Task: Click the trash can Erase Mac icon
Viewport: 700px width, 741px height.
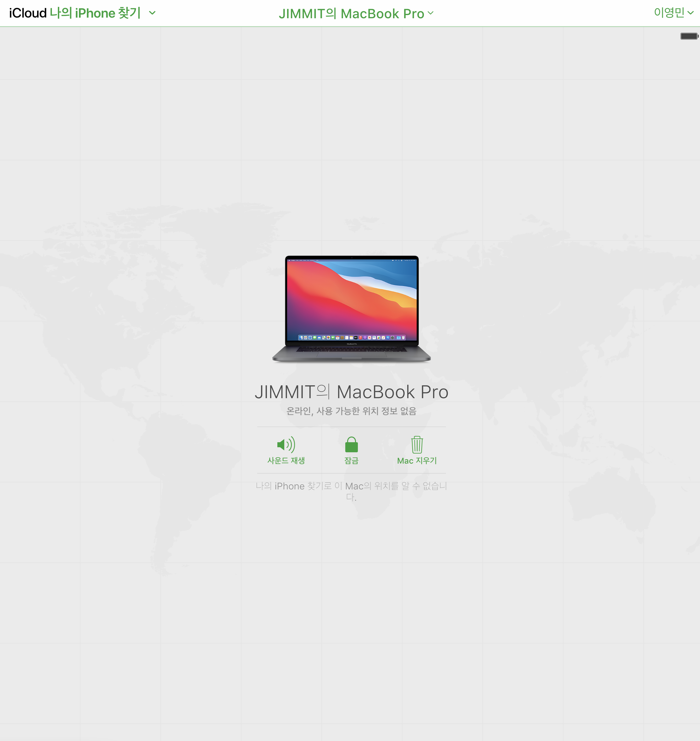Action: click(417, 444)
